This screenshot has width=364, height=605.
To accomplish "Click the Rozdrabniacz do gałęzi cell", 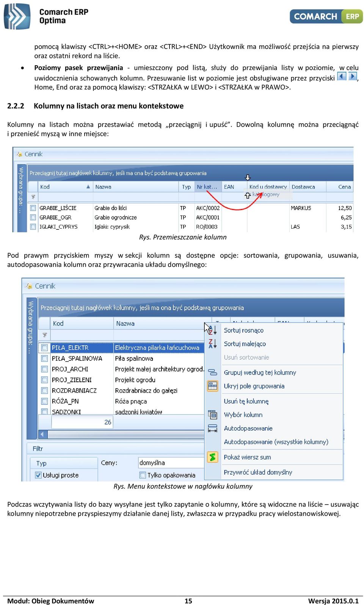I will coord(159,390).
